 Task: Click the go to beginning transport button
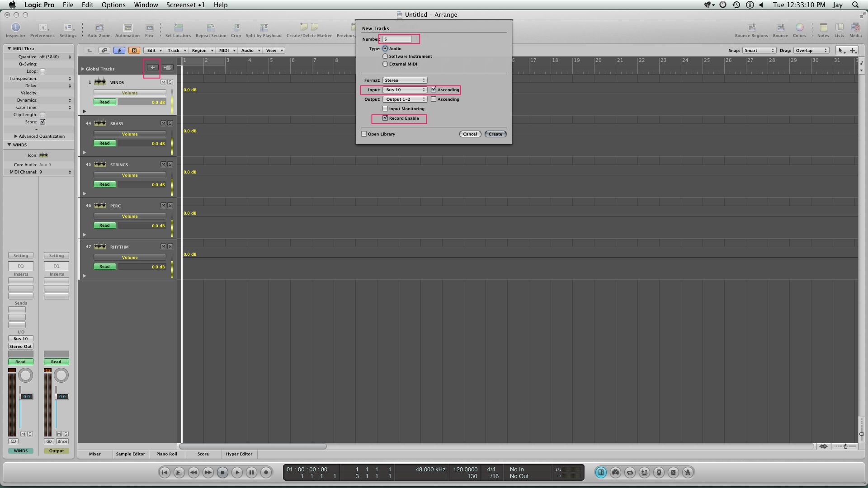coord(165,472)
